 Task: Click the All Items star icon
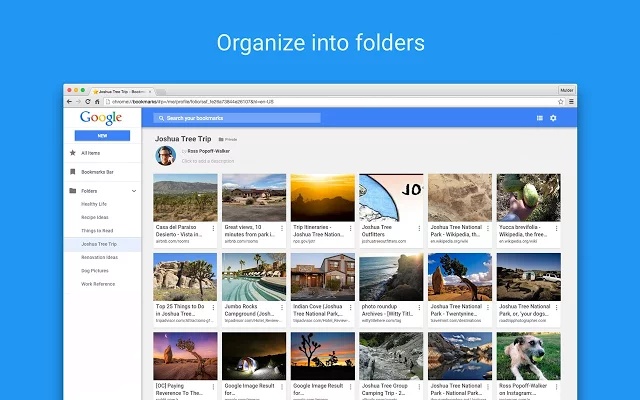coord(73,153)
